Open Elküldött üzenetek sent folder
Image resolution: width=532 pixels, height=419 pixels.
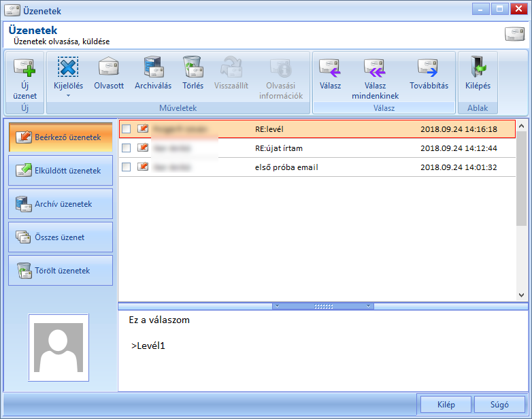pyautogui.click(x=61, y=171)
